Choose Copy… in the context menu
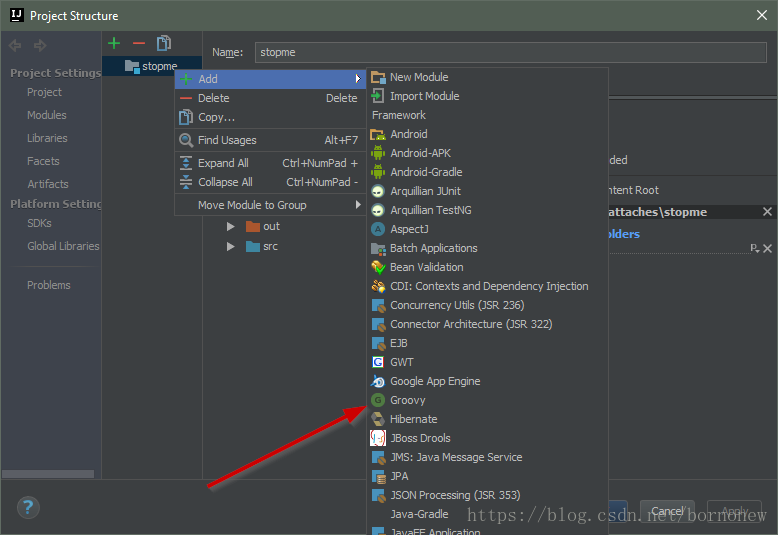Viewport: 778px width, 535px height. tap(270, 117)
